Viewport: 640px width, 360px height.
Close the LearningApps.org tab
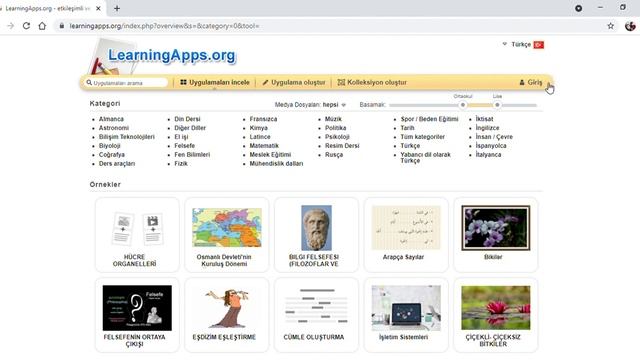(98, 8)
